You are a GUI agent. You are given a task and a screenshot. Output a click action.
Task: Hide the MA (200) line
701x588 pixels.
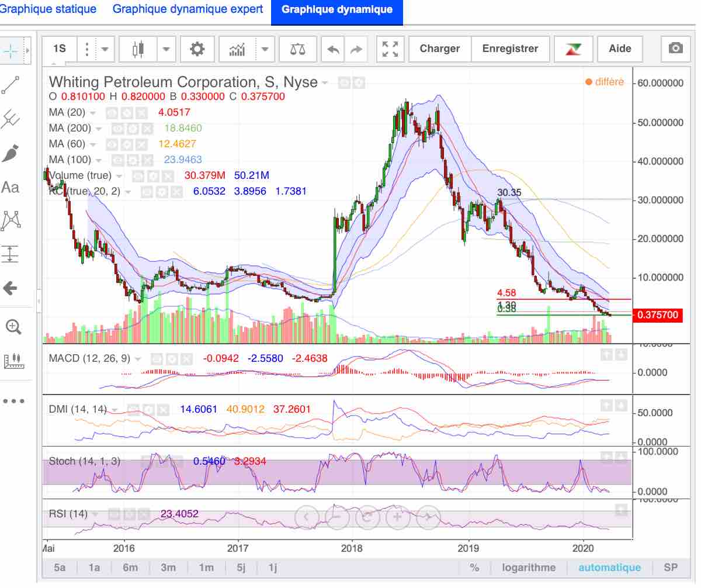(x=118, y=129)
